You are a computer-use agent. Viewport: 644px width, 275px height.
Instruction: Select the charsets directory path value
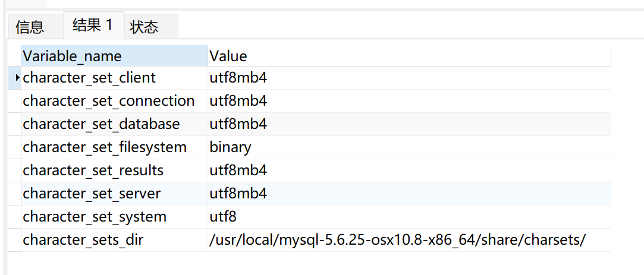pos(398,240)
